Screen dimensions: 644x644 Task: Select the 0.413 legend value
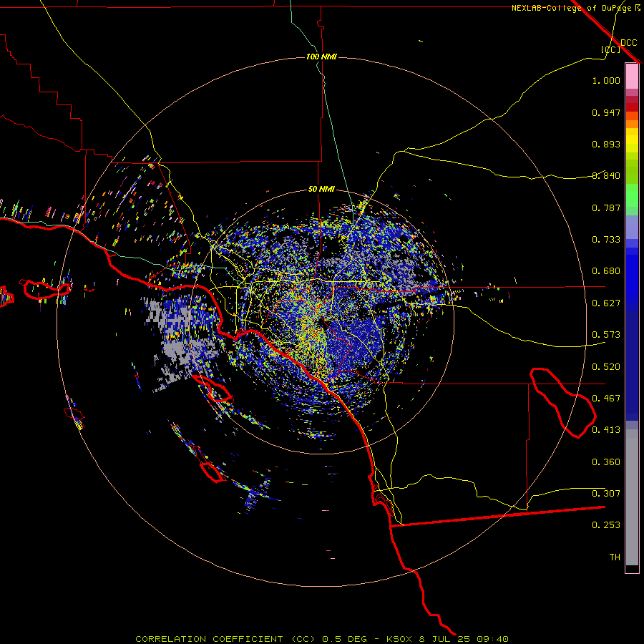[606, 430]
